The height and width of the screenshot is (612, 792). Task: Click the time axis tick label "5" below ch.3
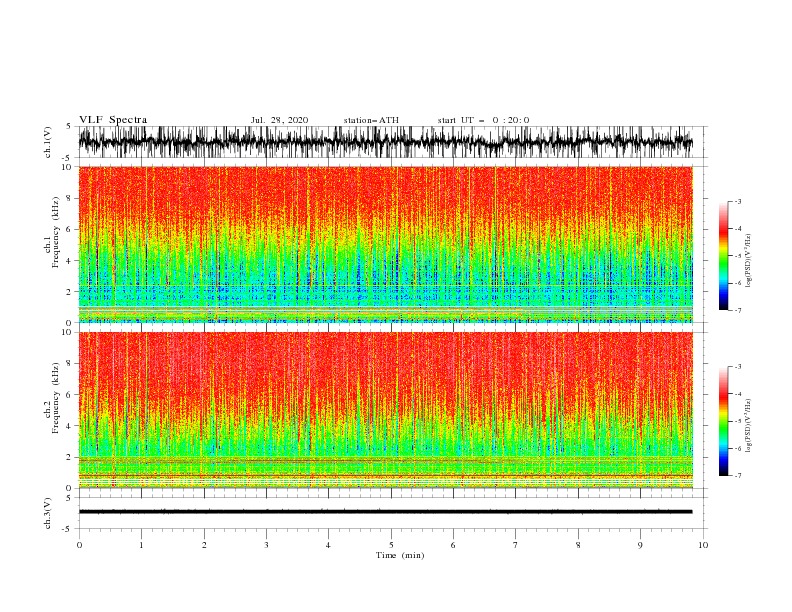tap(391, 545)
